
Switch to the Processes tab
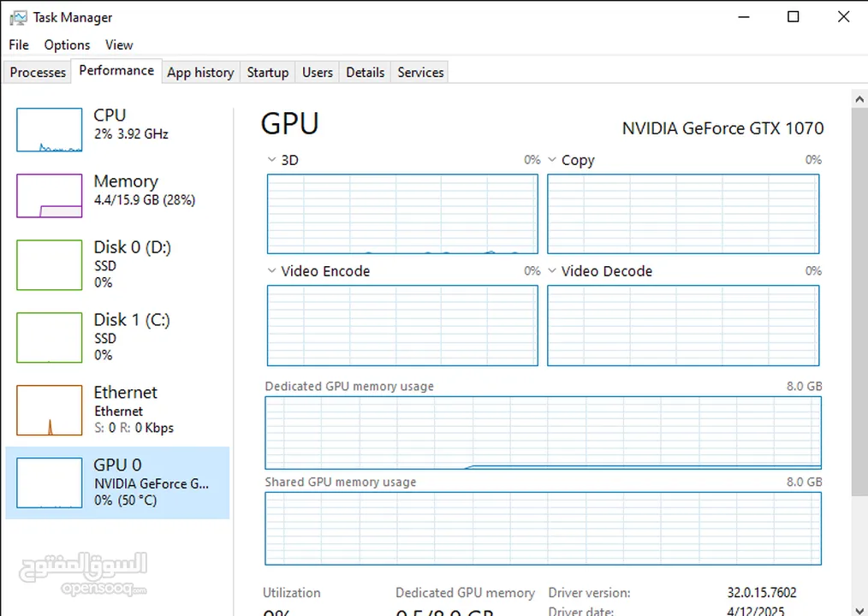click(38, 73)
